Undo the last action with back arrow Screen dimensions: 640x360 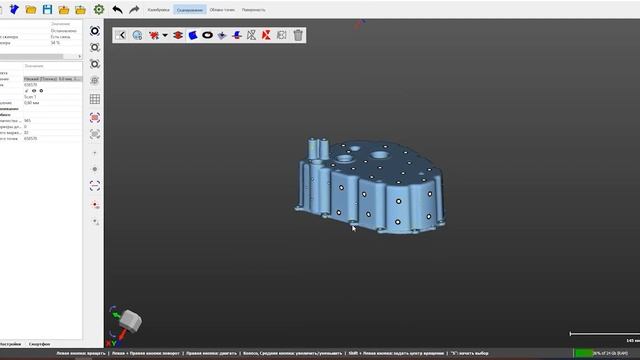point(118,9)
